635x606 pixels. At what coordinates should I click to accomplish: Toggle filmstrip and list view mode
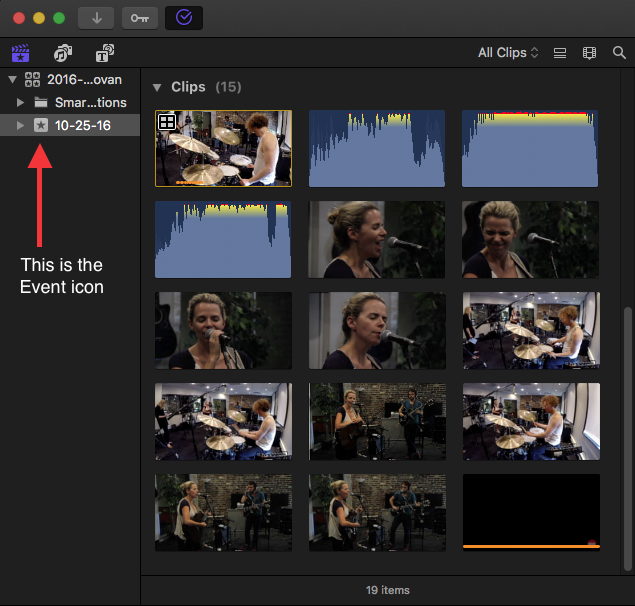tap(560, 53)
